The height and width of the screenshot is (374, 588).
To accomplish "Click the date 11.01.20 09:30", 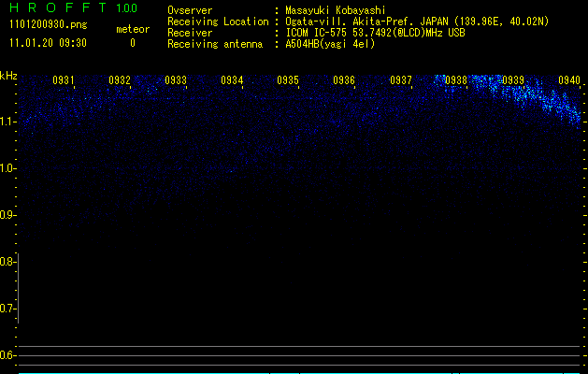I will coord(48,43).
